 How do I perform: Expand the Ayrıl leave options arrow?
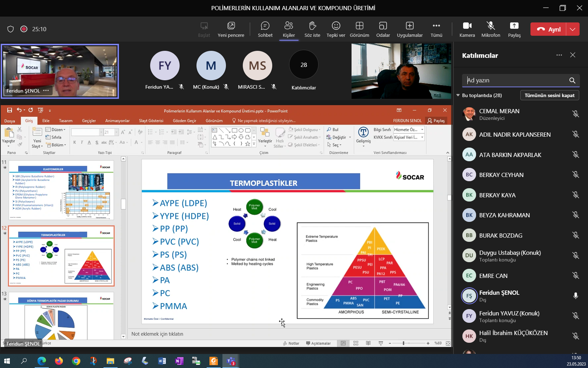pos(573,29)
